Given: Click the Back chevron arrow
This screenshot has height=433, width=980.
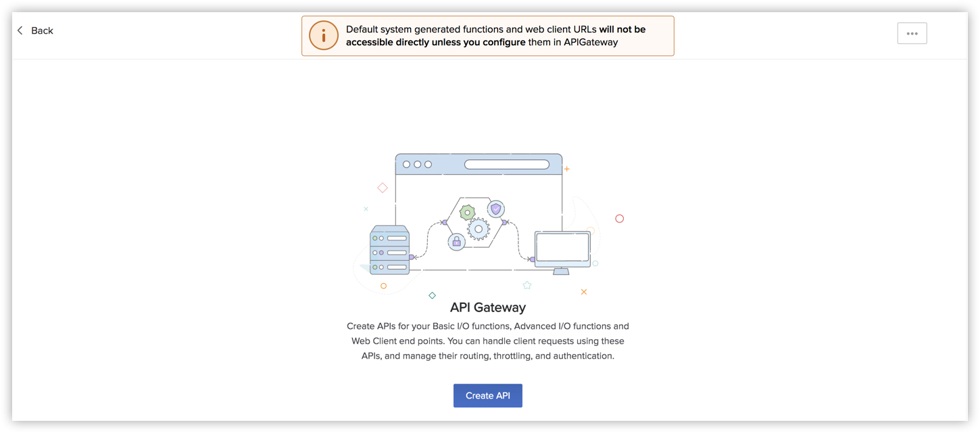Looking at the screenshot, I should 20,30.
